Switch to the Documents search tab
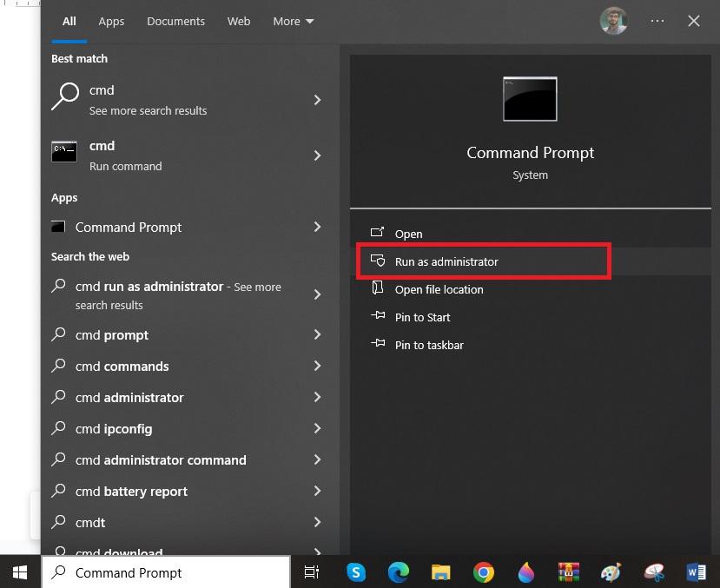Screen dimensions: 720x588 [175, 21]
